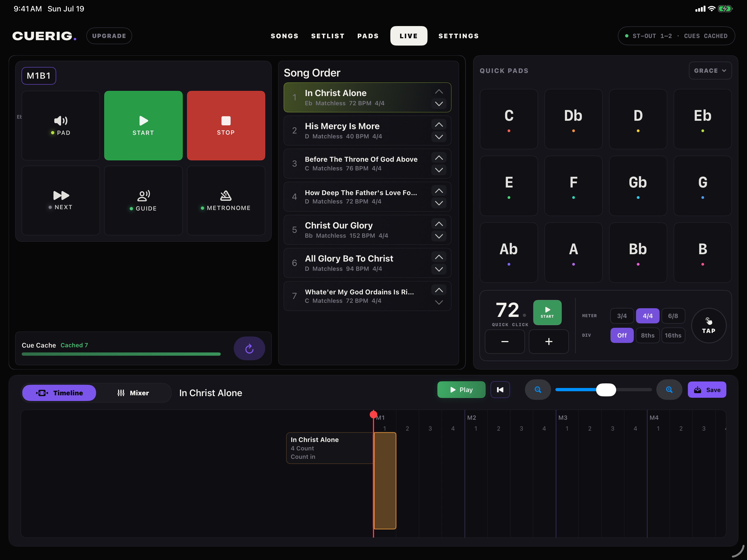Move All Glory Be To Christ up

point(439,257)
